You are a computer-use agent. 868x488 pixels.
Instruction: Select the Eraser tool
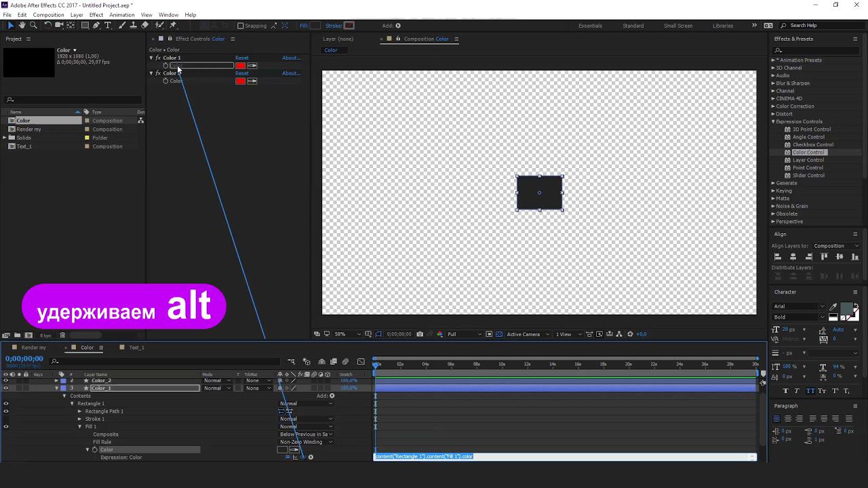point(144,25)
